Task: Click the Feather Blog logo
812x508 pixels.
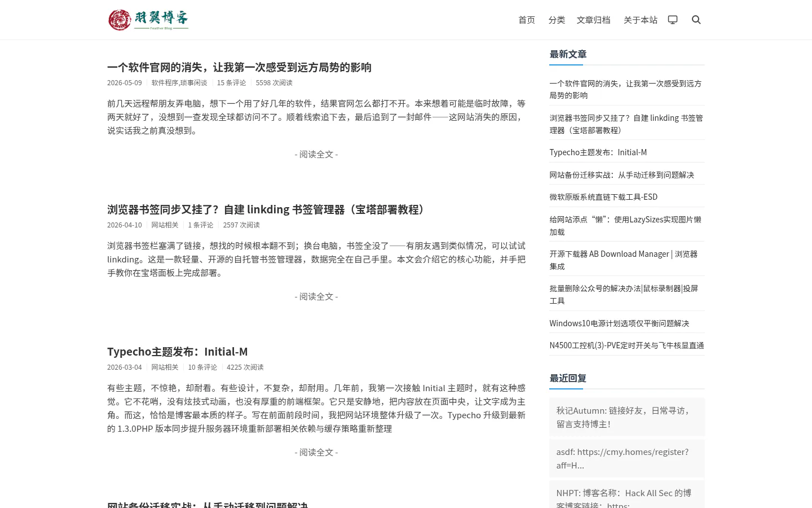Action: click(x=148, y=20)
